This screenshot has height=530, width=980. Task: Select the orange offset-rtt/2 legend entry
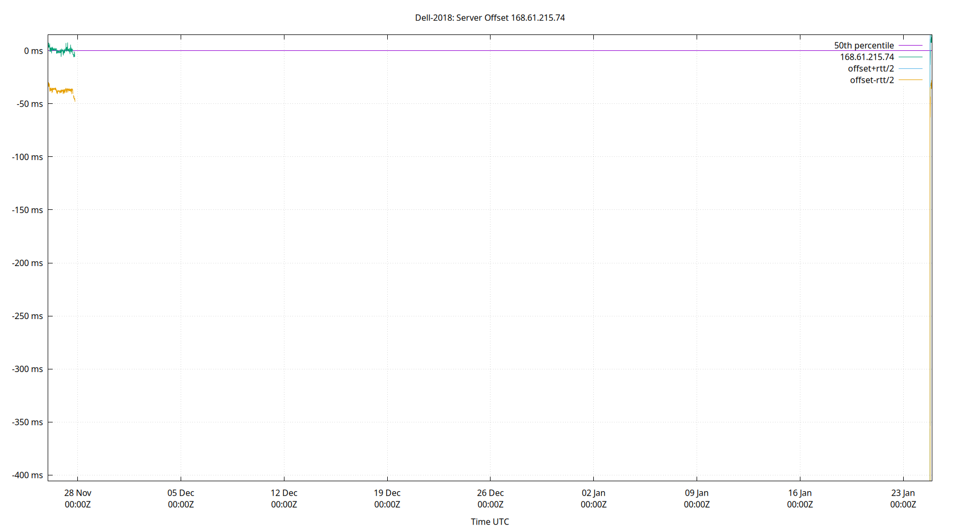[871, 80]
